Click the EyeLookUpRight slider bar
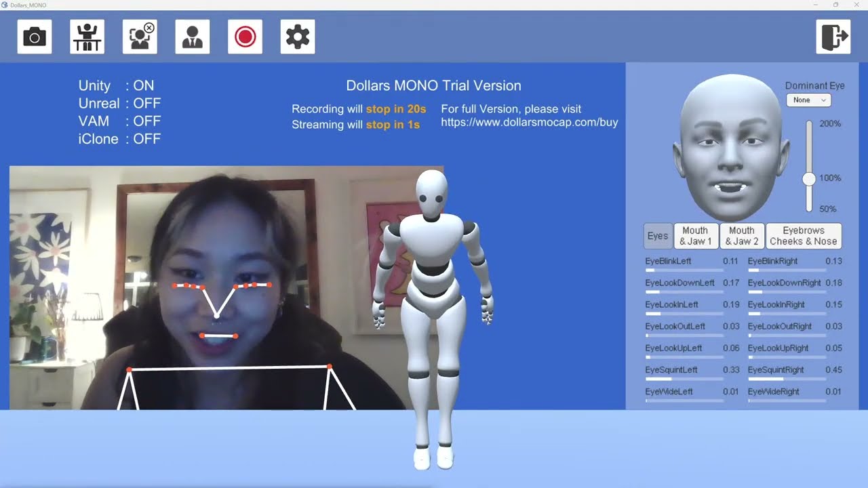868x488 pixels. 787,357
